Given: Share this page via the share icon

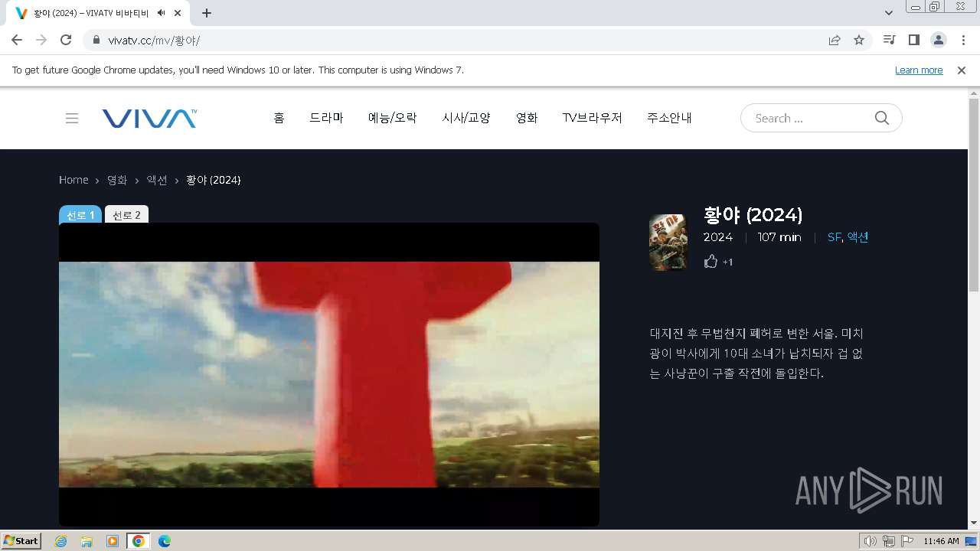Looking at the screenshot, I should [835, 40].
